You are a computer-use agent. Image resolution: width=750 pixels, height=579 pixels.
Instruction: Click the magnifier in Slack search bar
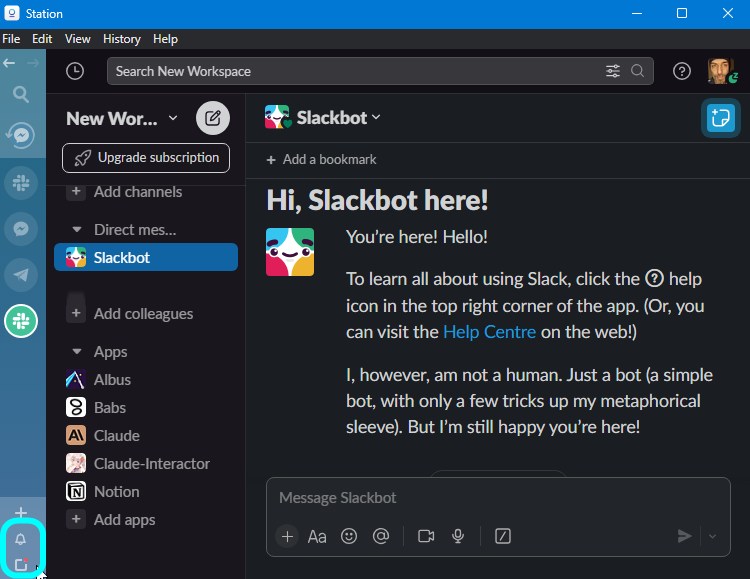[x=637, y=71]
